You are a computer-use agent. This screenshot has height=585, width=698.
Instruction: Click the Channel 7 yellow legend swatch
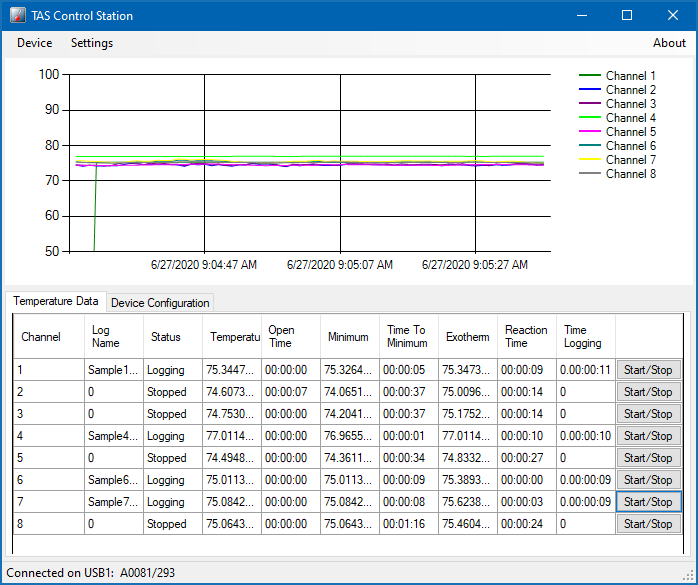tap(590, 160)
